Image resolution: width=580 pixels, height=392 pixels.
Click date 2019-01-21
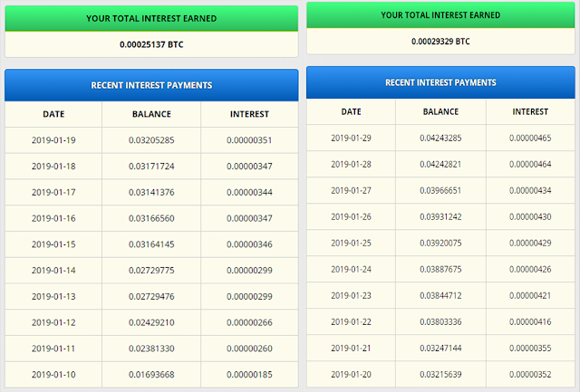[351, 348]
